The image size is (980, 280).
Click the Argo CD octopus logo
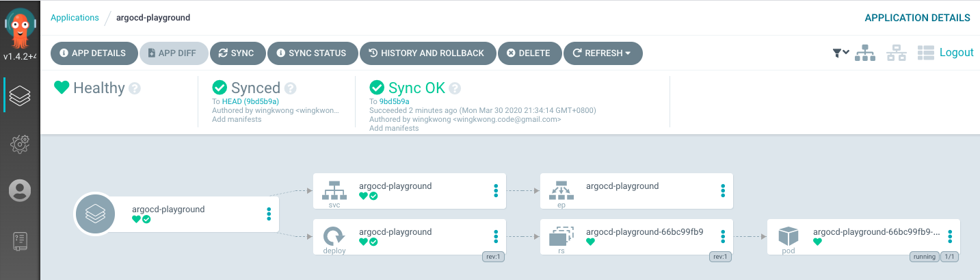[x=20, y=27]
